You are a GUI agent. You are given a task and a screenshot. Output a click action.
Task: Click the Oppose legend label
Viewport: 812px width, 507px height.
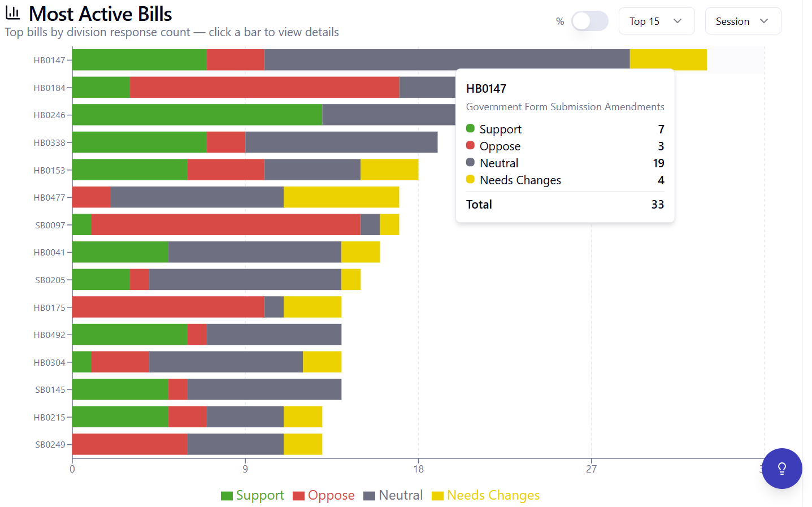click(331, 496)
